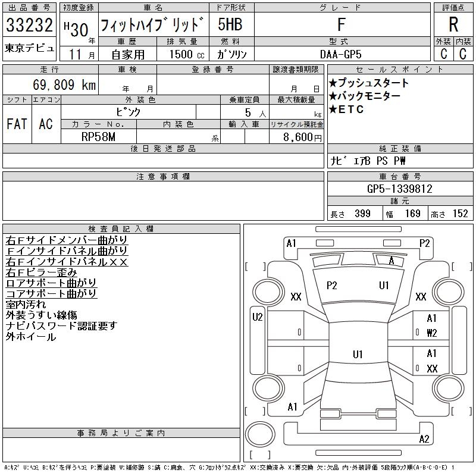The height and width of the screenshot is (476, 476).
Task: Click the evaluation score R box
Action: [453, 25]
